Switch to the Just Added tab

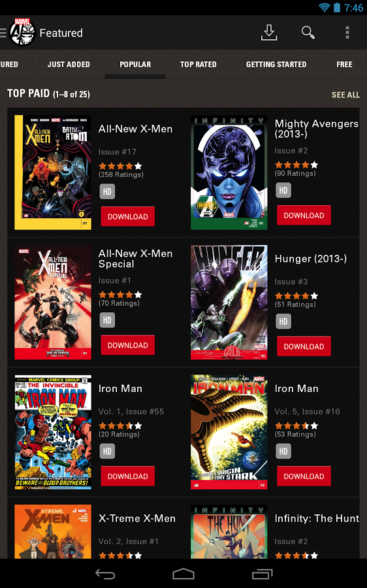tap(69, 65)
